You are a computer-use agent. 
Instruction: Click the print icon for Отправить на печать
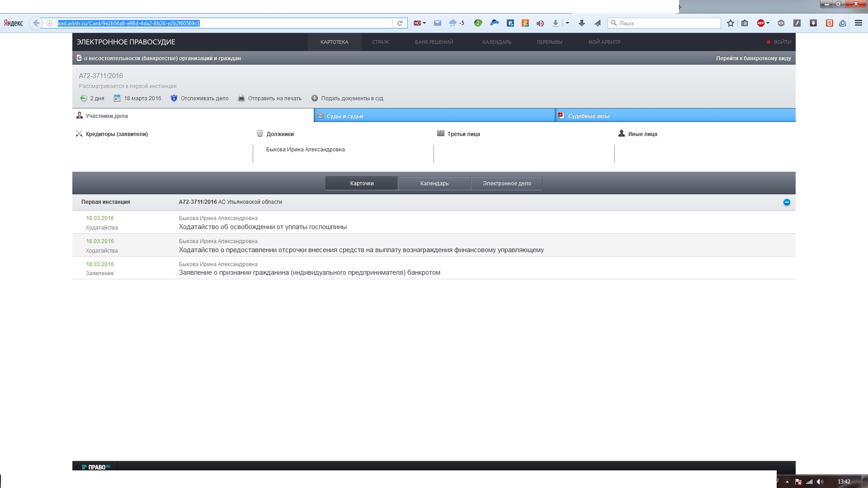coord(241,98)
